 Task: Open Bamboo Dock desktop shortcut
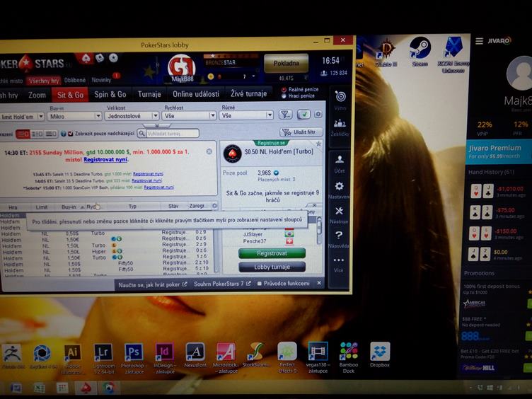coord(349,357)
